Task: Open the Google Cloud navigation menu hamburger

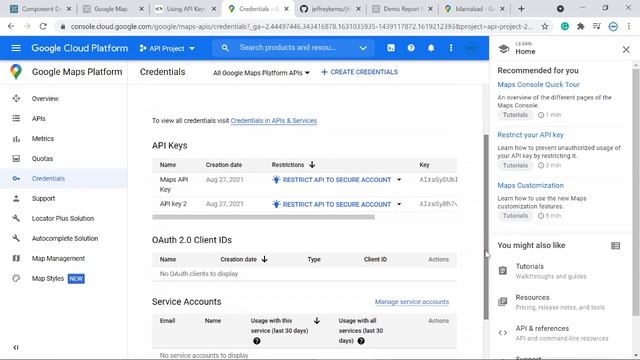Action: tap(16, 48)
